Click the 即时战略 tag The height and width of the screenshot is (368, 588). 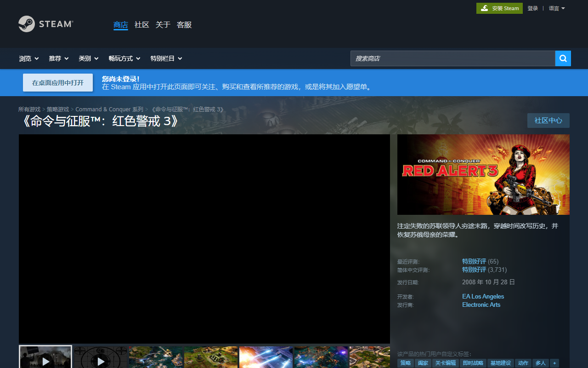click(x=473, y=363)
